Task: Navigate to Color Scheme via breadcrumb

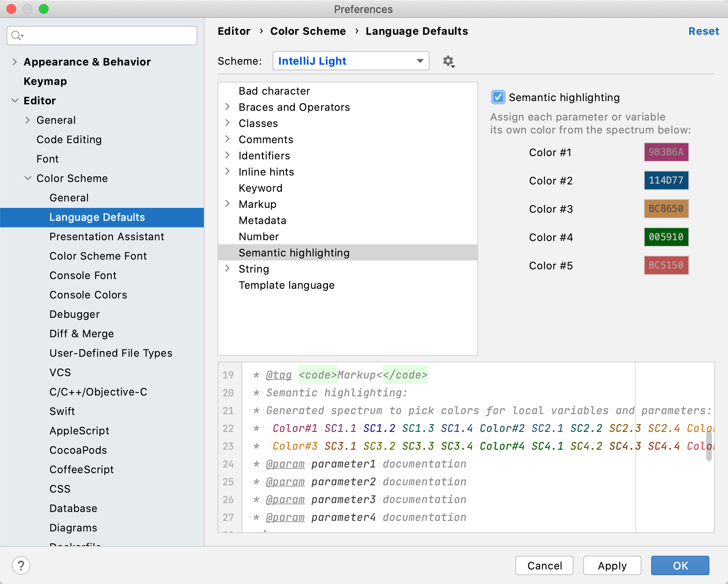Action: [308, 31]
